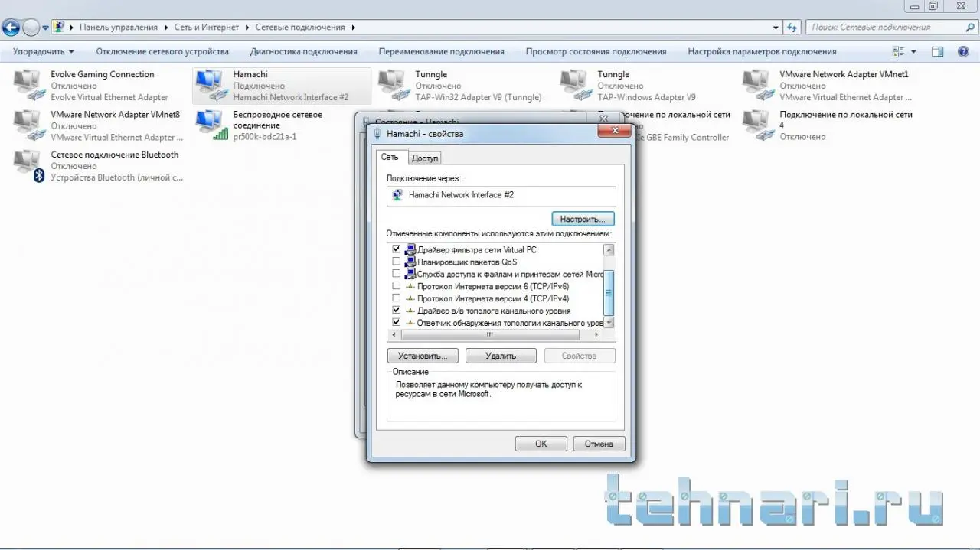Image resolution: width=980 pixels, height=550 pixels.
Task: Click Отключение сетевого устройства in toolbar
Action: pyautogui.click(x=162, y=52)
